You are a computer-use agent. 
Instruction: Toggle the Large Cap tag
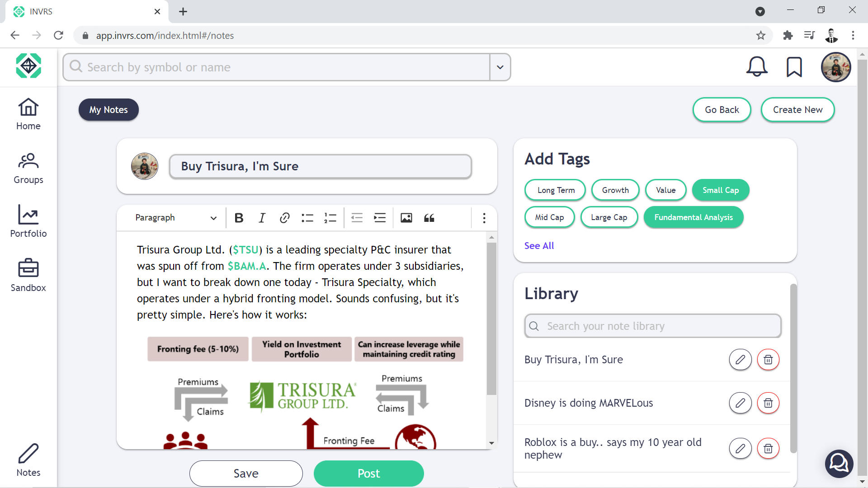(609, 217)
